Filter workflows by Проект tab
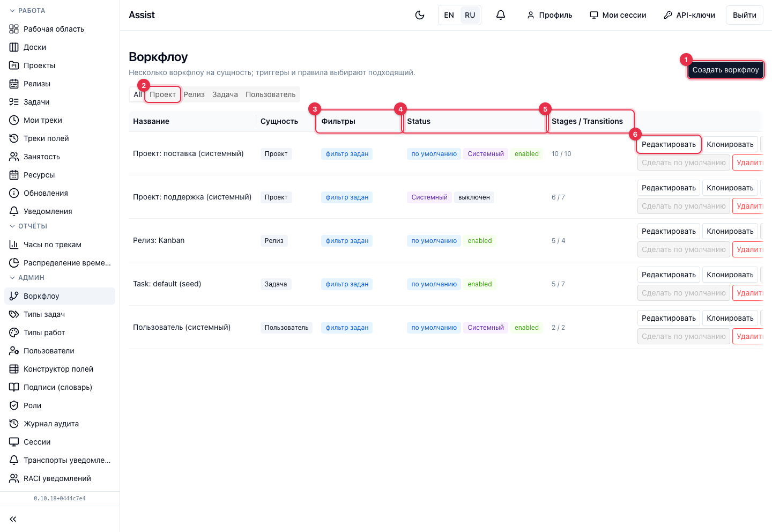 (x=163, y=94)
